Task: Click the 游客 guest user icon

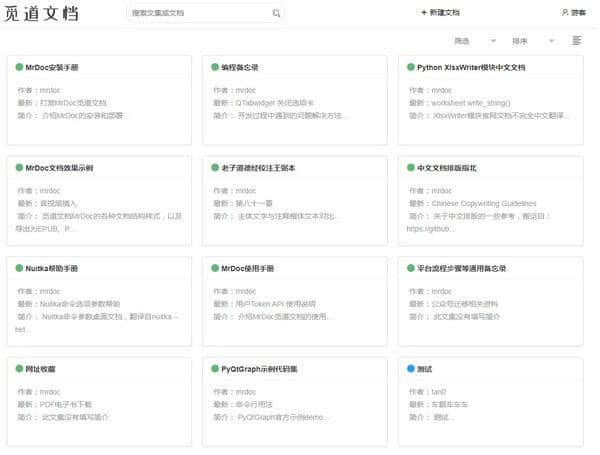Action: pos(566,13)
